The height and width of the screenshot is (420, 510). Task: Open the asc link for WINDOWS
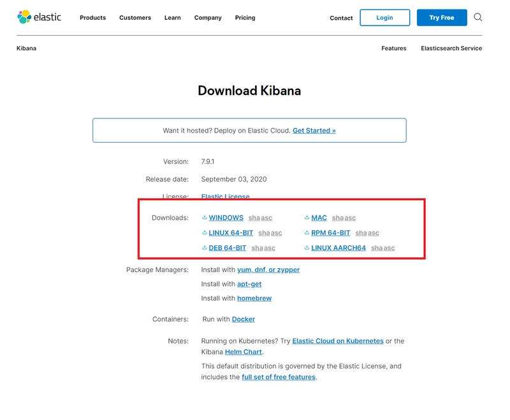click(266, 218)
